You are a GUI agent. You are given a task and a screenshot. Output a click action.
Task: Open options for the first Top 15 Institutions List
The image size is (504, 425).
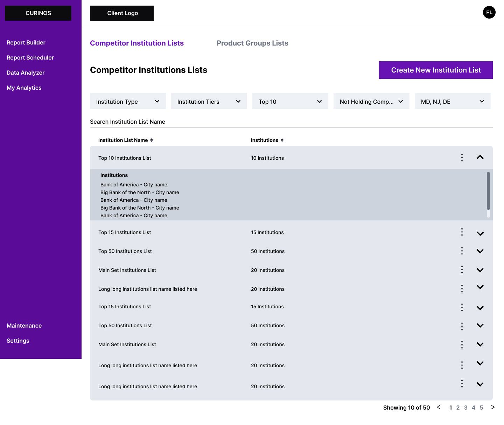(462, 232)
